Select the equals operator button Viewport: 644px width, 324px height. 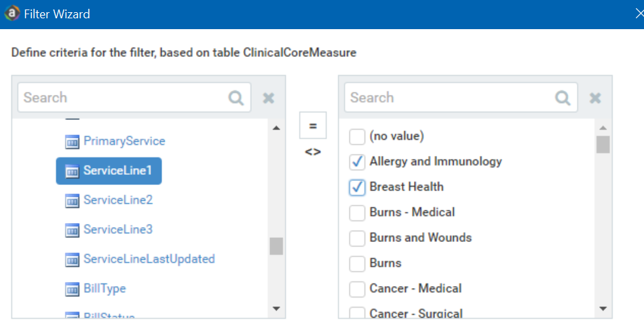312,126
